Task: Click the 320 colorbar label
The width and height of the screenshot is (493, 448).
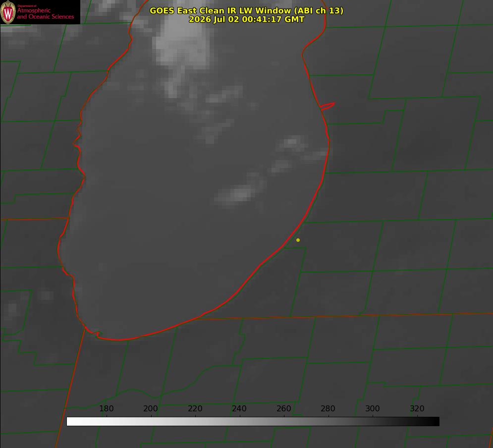Action: (x=417, y=408)
